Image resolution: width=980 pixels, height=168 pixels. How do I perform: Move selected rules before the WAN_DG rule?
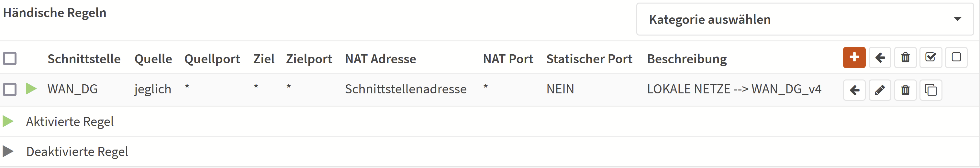854,90
